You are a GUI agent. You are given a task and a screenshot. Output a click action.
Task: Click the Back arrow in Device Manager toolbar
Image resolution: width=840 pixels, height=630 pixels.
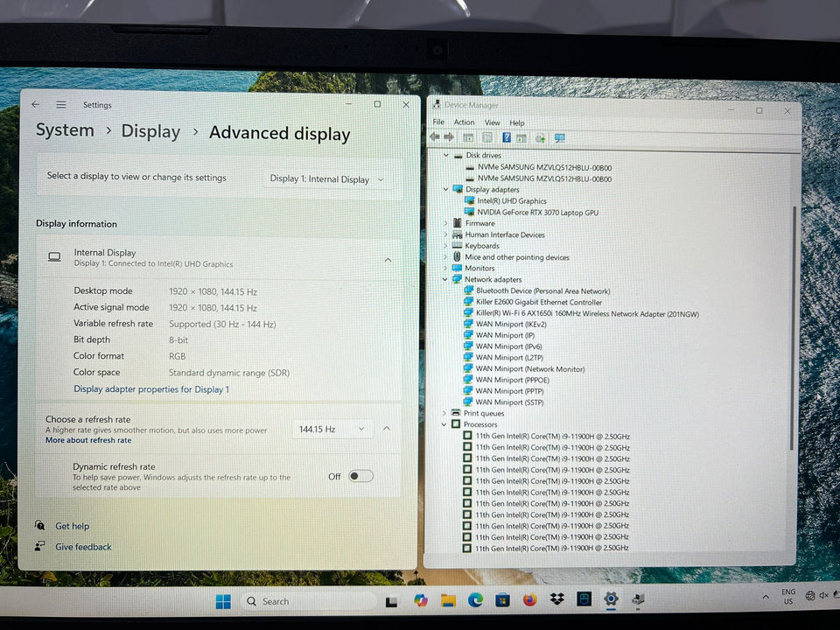(435, 137)
